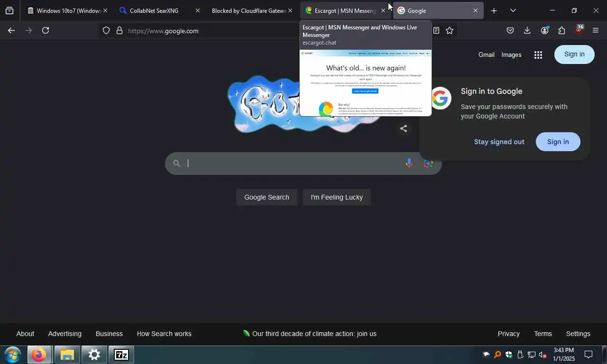Open a new tab with plus button

[x=494, y=10]
